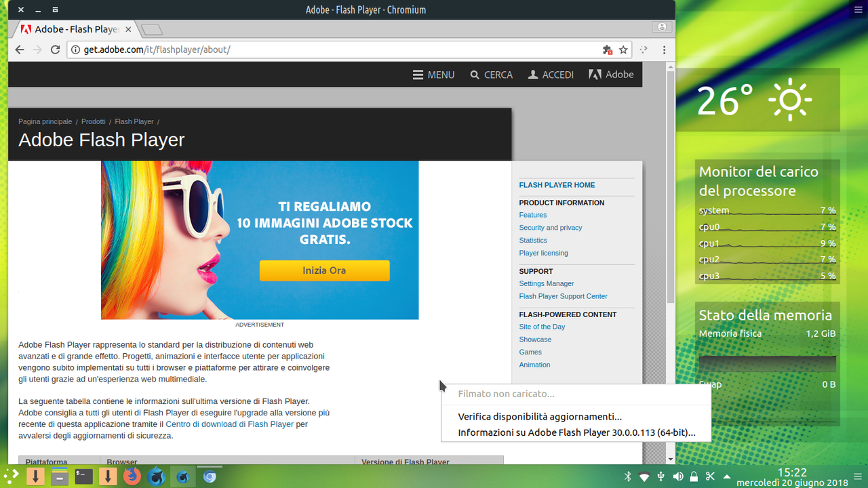868x488 pixels.
Task: Open the Chromium user profile button
Action: (x=662, y=27)
